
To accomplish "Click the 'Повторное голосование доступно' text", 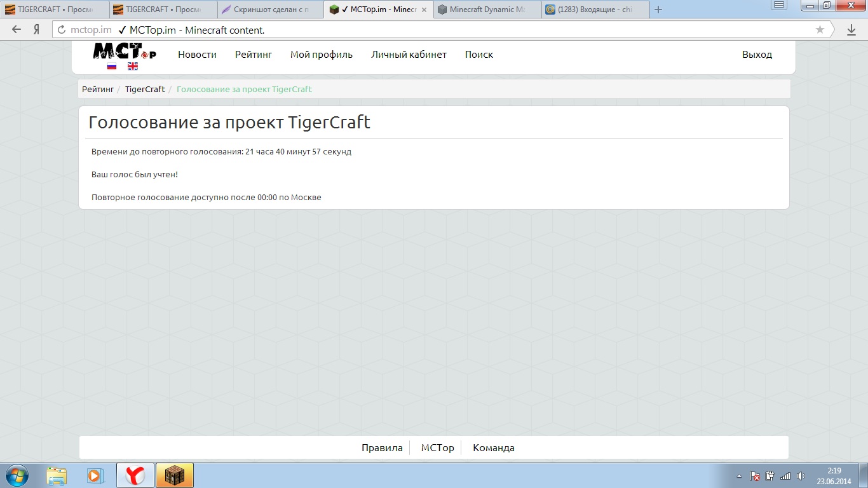I will click(207, 198).
